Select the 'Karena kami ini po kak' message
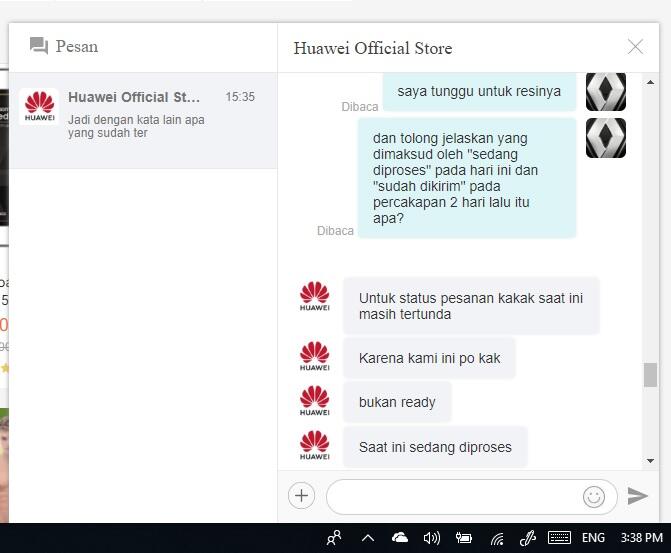671x553 pixels. coord(429,358)
